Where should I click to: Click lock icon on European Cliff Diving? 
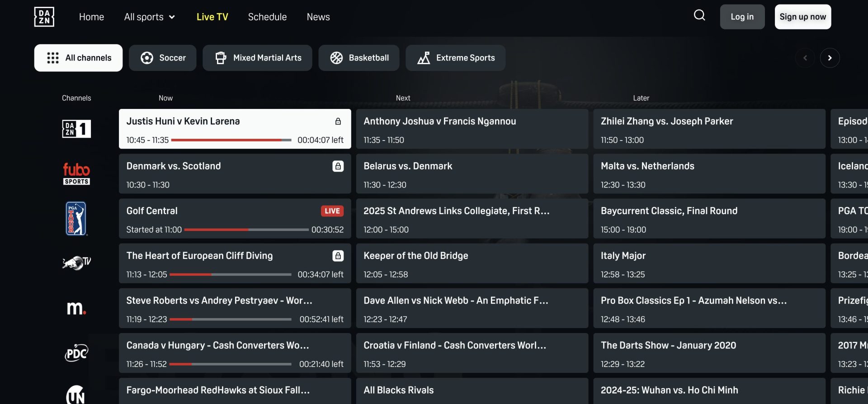coord(338,255)
